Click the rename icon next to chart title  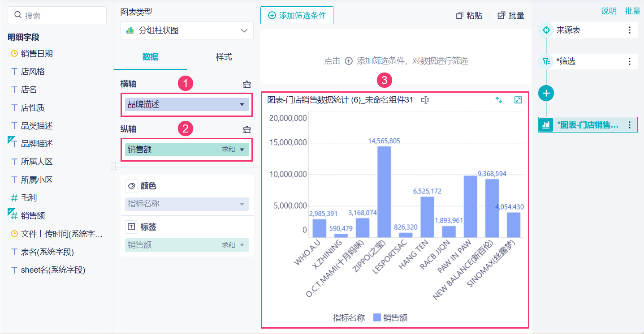click(x=425, y=100)
